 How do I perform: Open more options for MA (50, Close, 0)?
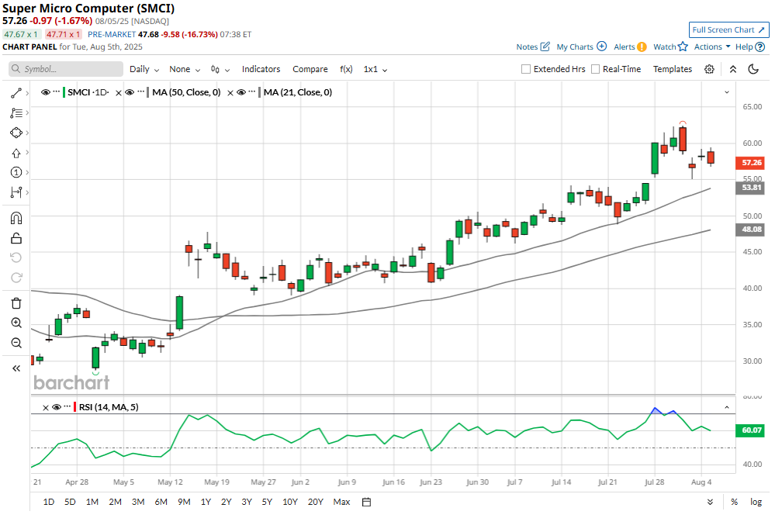pyautogui.click(x=140, y=92)
